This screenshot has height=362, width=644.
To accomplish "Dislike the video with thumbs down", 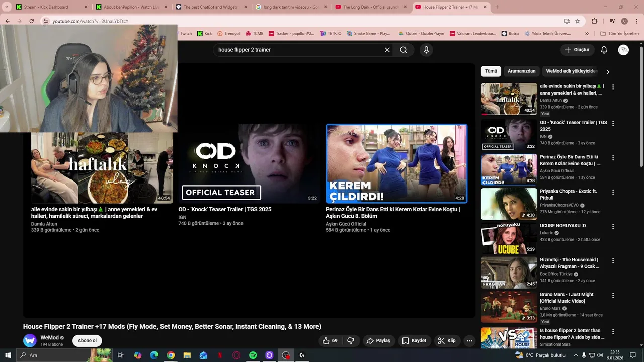I will pos(351,341).
